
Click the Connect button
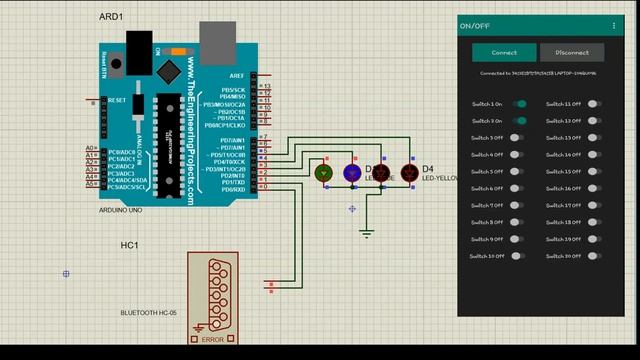tap(504, 53)
